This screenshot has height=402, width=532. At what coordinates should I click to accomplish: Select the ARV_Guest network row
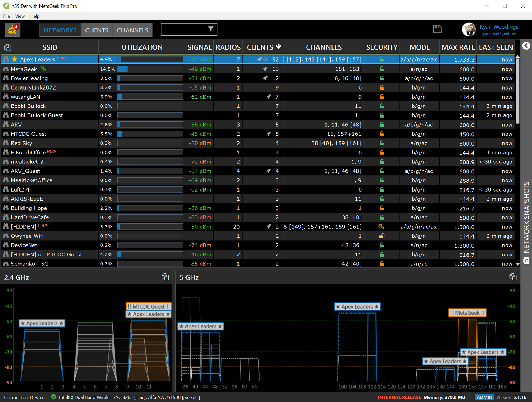[258, 171]
